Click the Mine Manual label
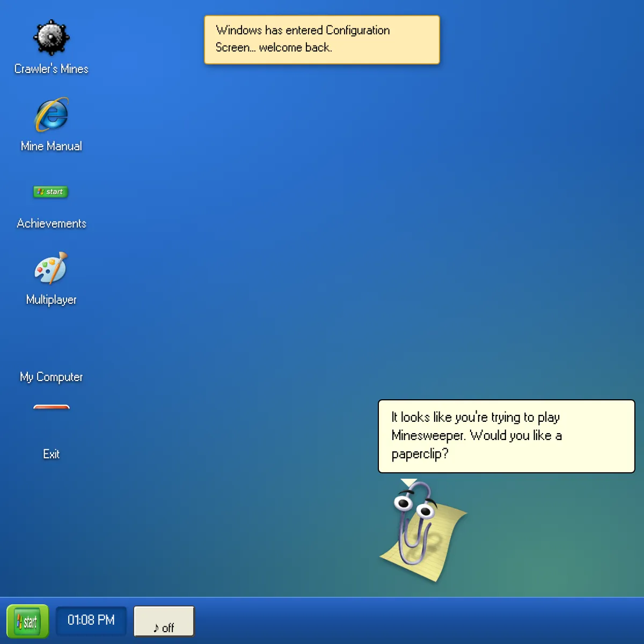644x644 pixels. [x=52, y=146]
